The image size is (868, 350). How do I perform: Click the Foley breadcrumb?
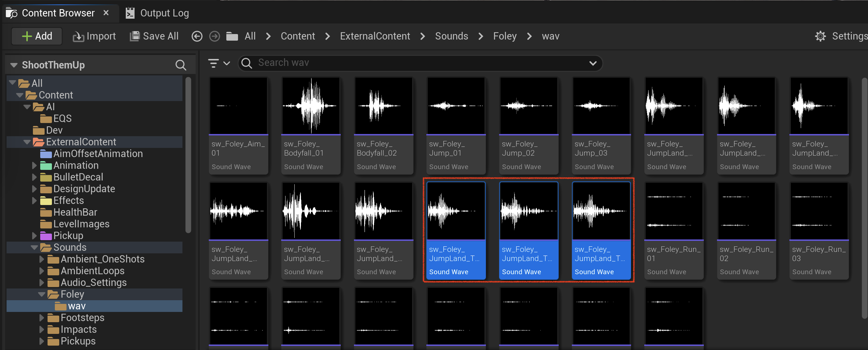point(505,36)
